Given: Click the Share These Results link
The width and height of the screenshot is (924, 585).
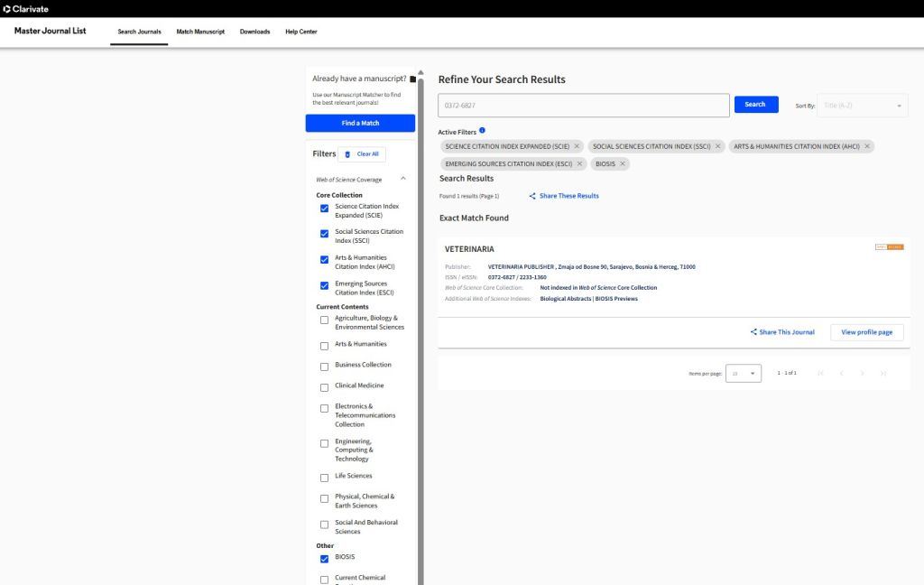Looking at the screenshot, I should coord(564,196).
